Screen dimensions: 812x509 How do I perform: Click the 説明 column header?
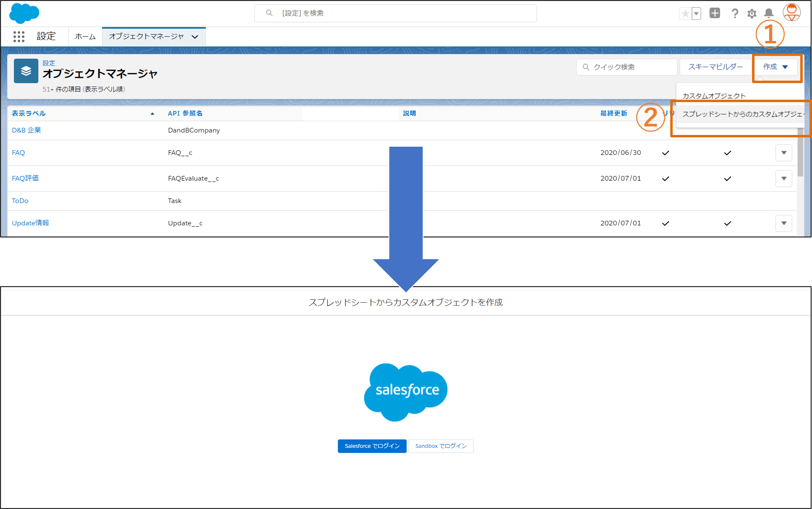click(409, 113)
